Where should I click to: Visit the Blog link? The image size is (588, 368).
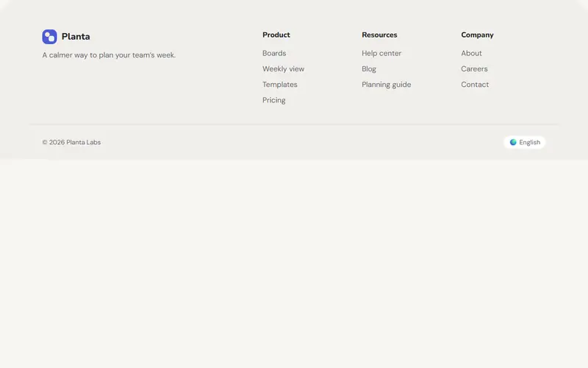[x=369, y=69]
